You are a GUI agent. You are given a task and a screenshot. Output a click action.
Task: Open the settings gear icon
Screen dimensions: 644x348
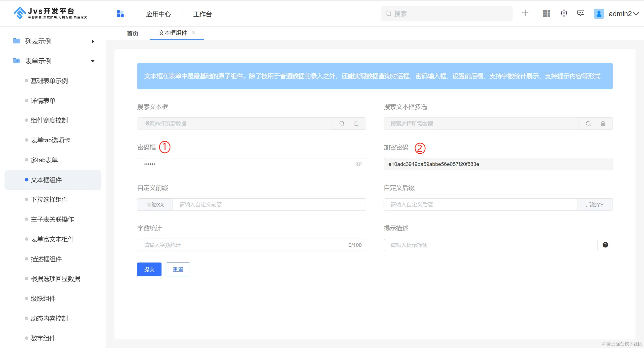pyautogui.click(x=564, y=13)
